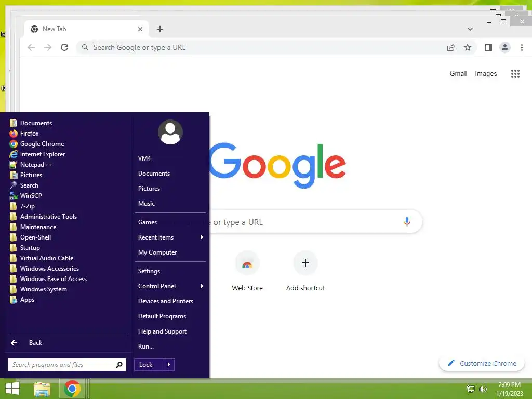532x399 pixels.
Task: Open the arrow next to Lock
Action: (x=169, y=365)
